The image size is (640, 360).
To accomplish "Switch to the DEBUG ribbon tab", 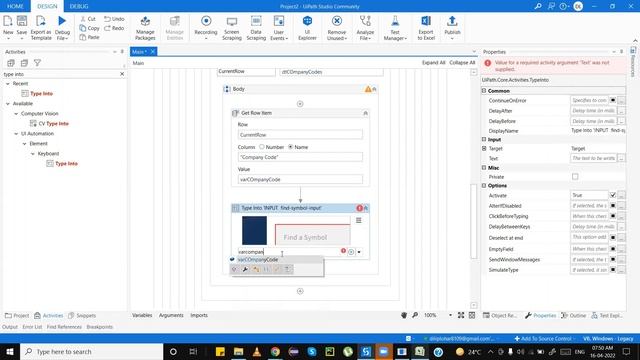I will 79,6.
